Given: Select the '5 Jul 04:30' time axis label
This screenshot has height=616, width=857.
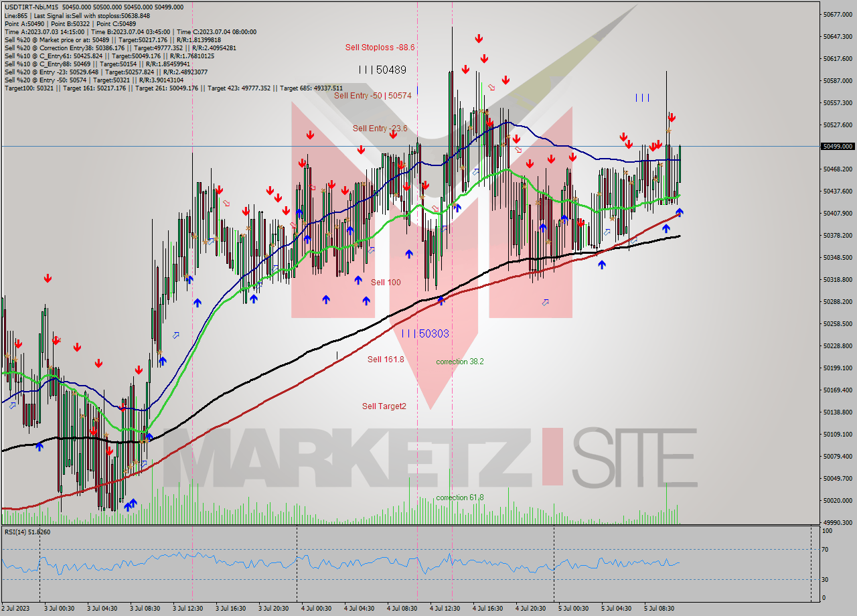Looking at the screenshot, I should [616, 609].
